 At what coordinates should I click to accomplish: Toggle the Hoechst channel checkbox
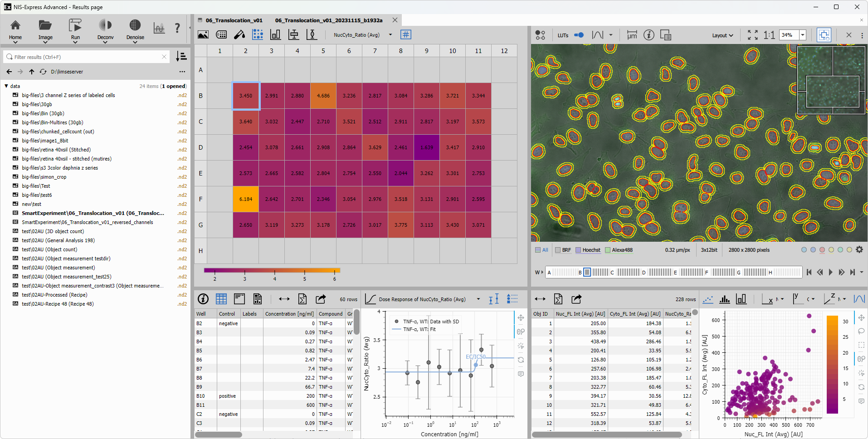(578, 250)
